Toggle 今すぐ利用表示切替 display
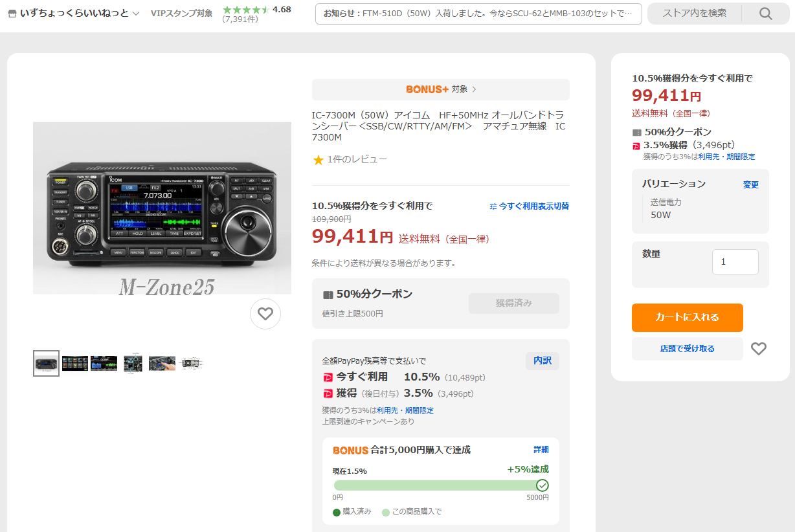The image size is (795, 532). tap(530, 206)
